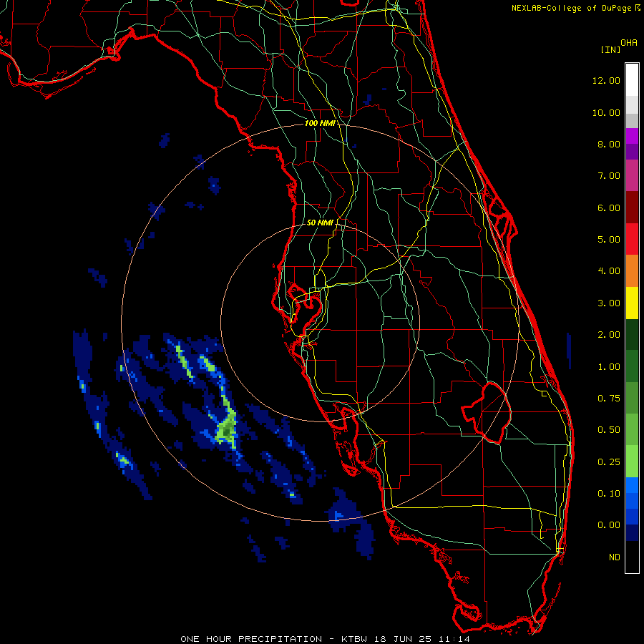Click the OHA product code label
The width and height of the screenshot is (644, 644).
pos(629,43)
